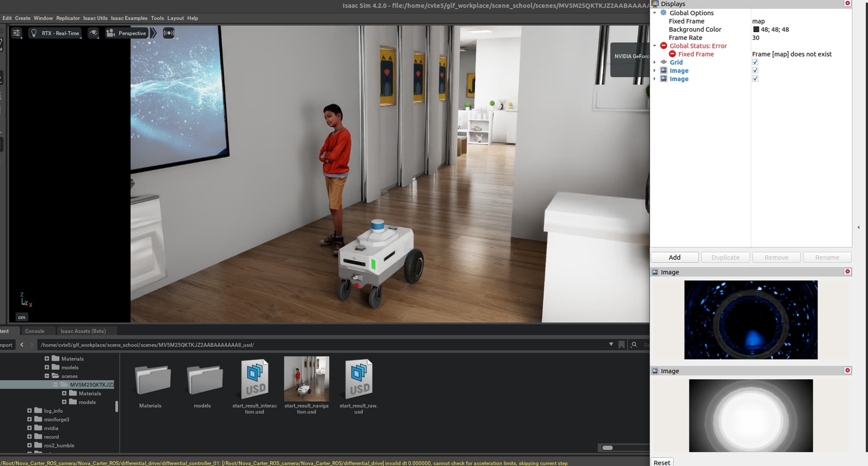Select the start_result_interaction.usd file icon
This screenshot has height=466, width=868.
tap(255, 379)
